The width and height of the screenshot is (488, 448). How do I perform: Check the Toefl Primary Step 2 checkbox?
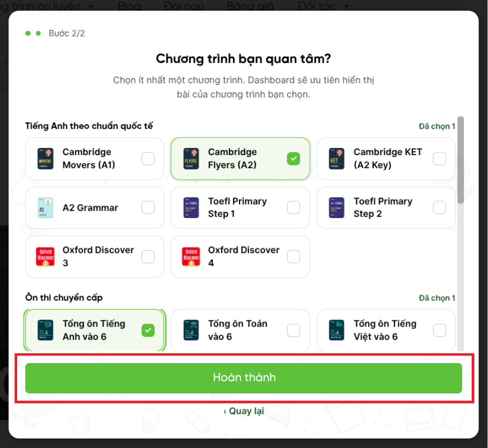[x=439, y=207]
